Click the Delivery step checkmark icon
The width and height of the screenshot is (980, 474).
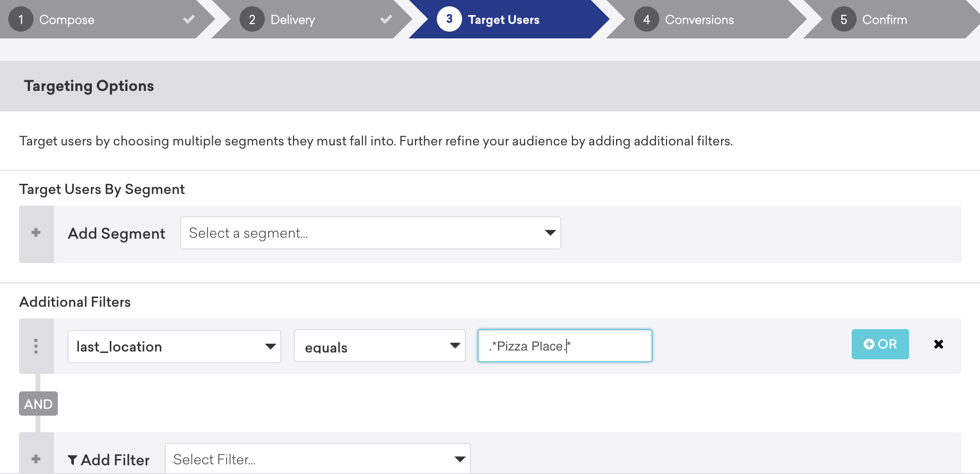tap(386, 19)
